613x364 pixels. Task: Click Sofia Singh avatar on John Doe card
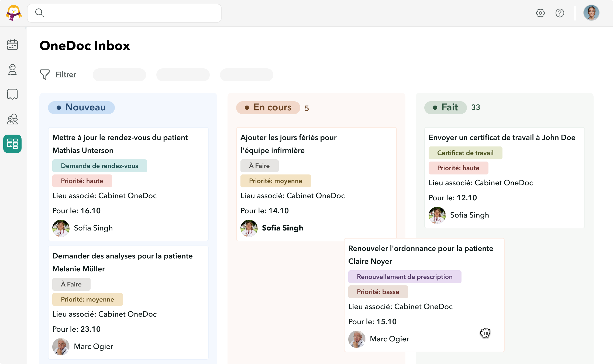point(437,215)
